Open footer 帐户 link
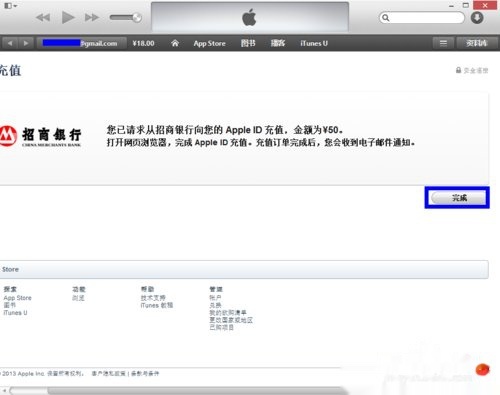Image resolution: width=500 pixels, height=395 pixels. [x=215, y=298]
